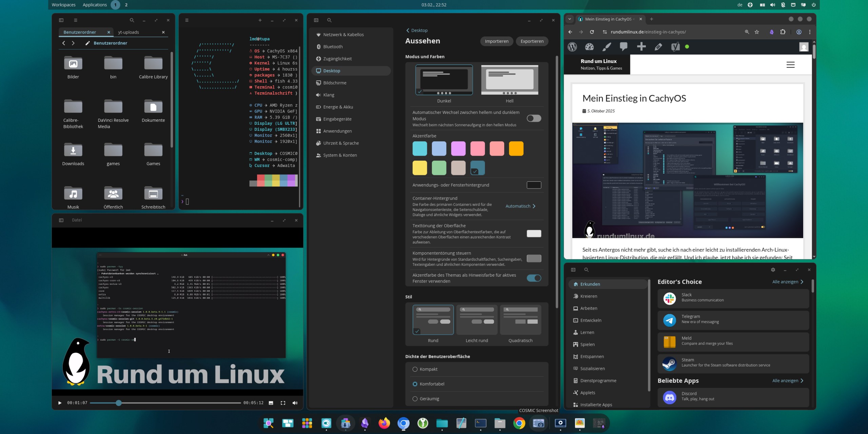Viewport: 868px width, 434px height.
Task: Open Bluetooth settings in the sidebar
Action: point(332,46)
